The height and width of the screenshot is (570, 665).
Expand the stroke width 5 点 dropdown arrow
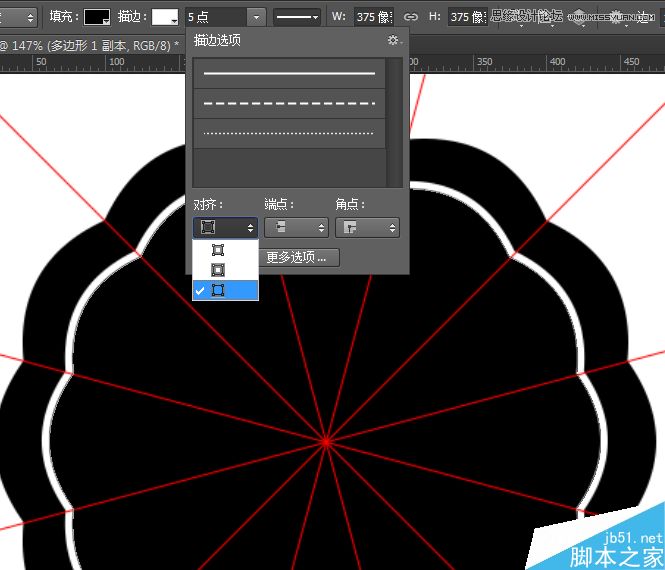[x=256, y=17]
